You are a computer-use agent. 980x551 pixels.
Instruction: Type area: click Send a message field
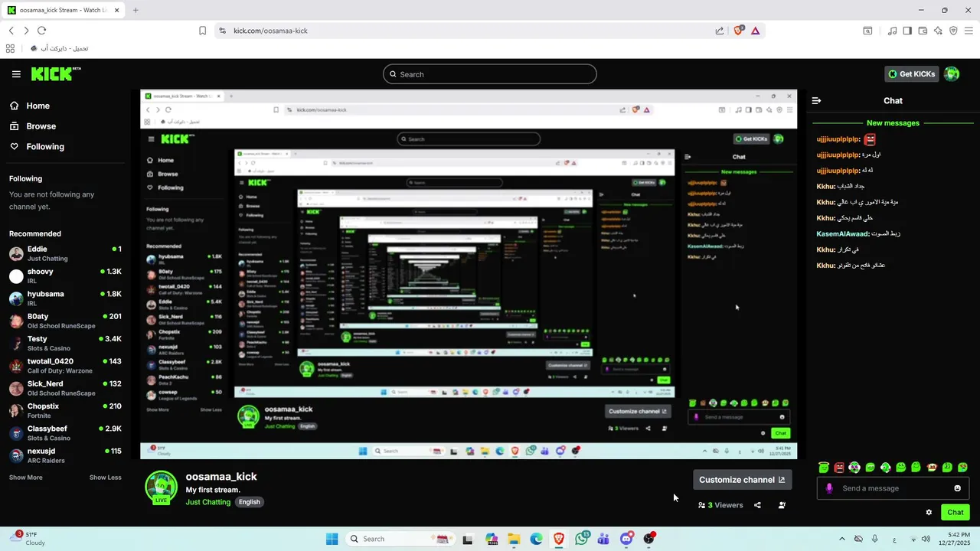click(893, 488)
